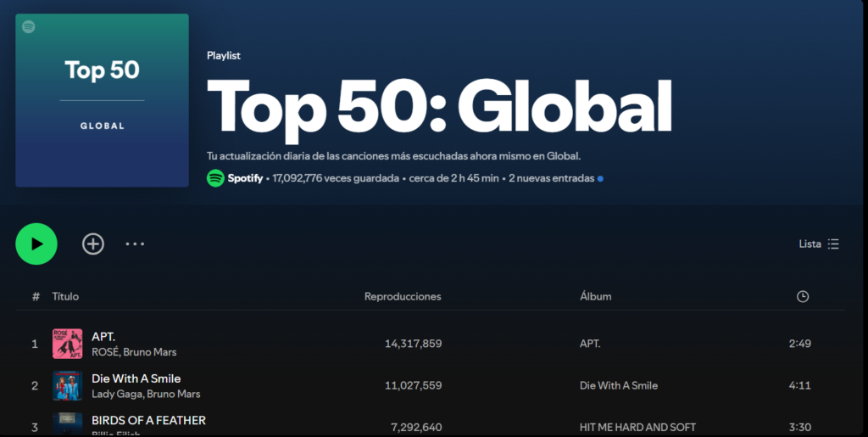Open the Spotify creator profile link
868x437 pixels.
246,179
